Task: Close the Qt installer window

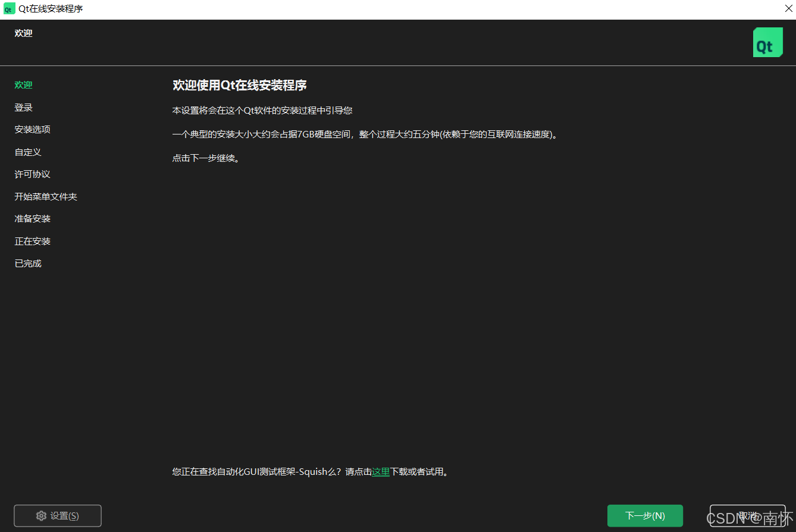Action: pos(788,9)
